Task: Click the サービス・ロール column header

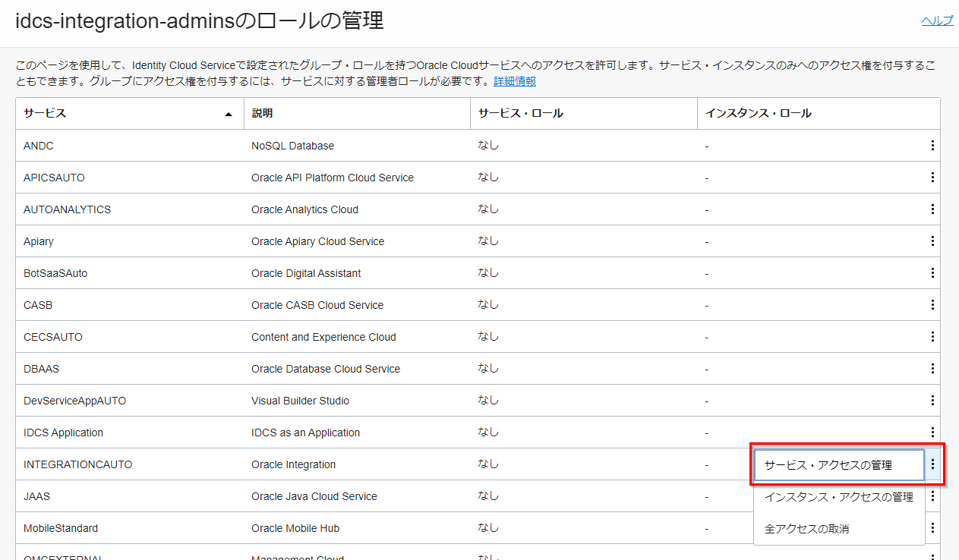Action: tap(521, 114)
